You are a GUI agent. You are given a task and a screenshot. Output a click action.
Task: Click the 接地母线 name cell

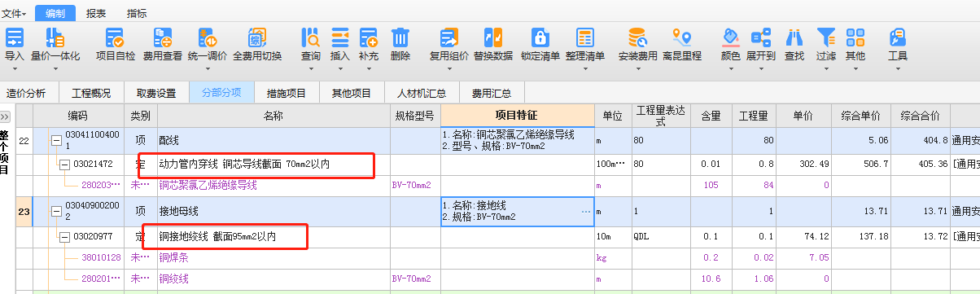pos(273,212)
